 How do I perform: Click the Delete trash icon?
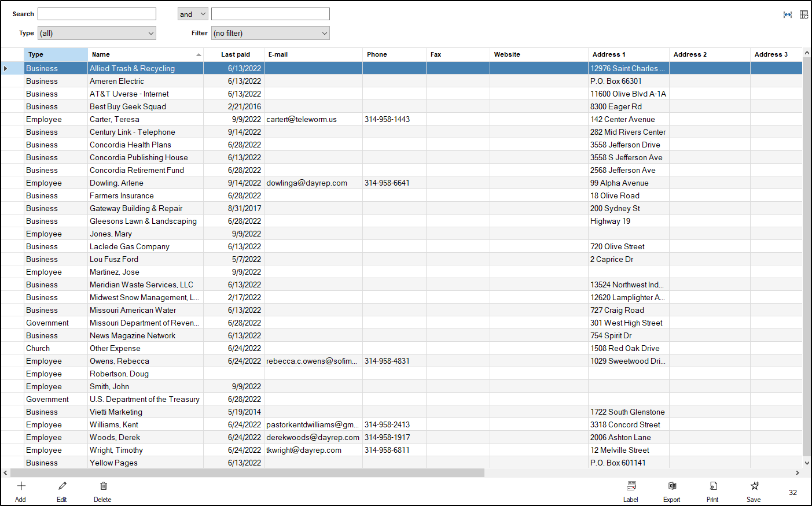tap(103, 486)
